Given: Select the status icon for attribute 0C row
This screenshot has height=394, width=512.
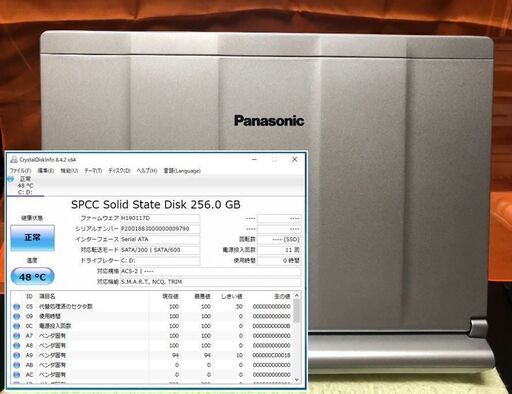Looking at the screenshot, I should pos(16,326).
